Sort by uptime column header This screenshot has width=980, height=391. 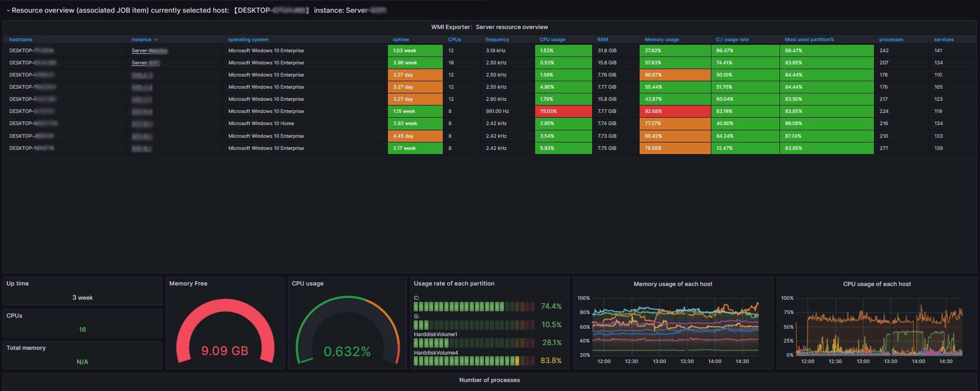pos(401,40)
